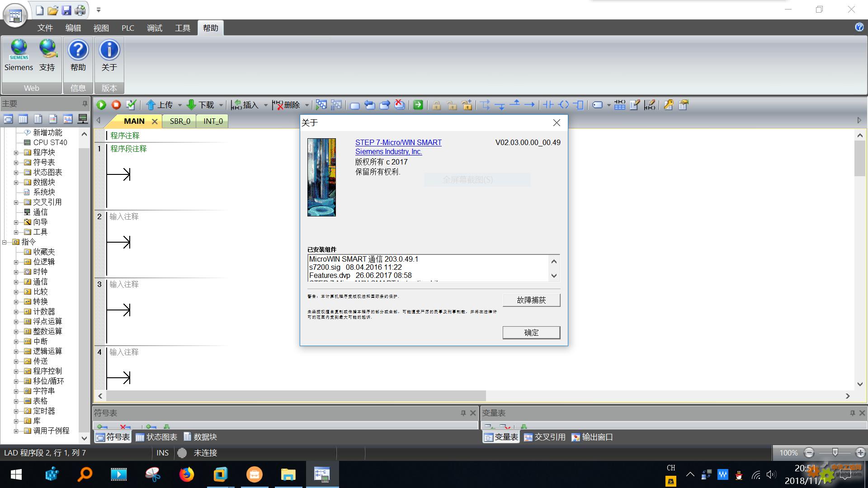Image resolution: width=868 pixels, height=488 pixels.
Task: Switch to the INT_0 editor tab
Action: pyautogui.click(x=213, y=121)
